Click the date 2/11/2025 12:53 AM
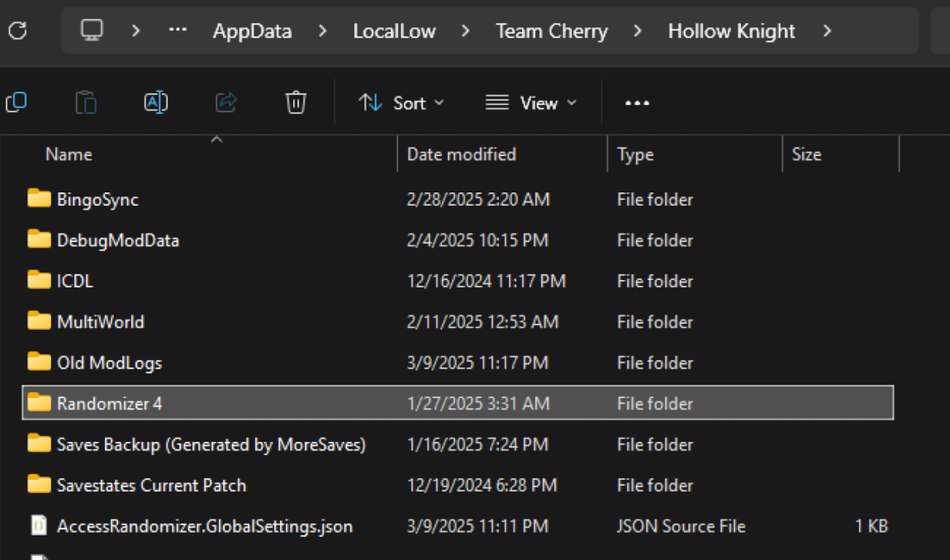 pos(482,322)
